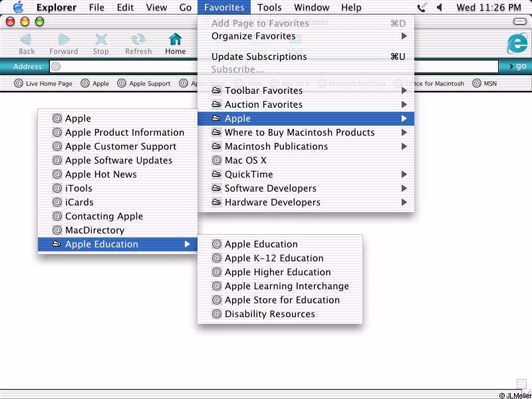
Task: Open Apple K-12 Education favorite
Action: point(280,258)
